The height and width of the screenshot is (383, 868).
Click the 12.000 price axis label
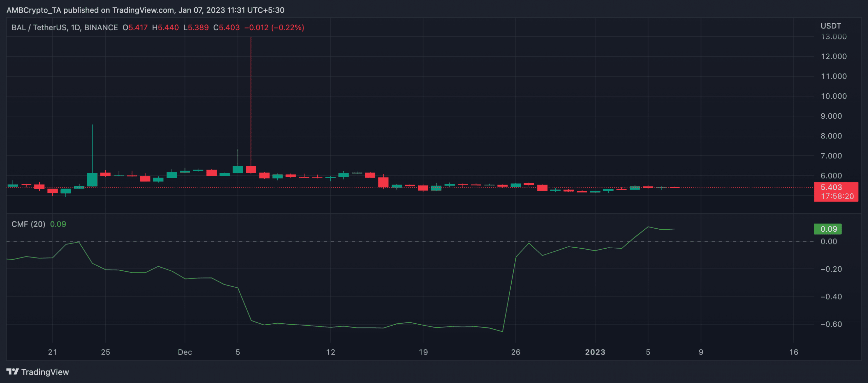point(834,56)
